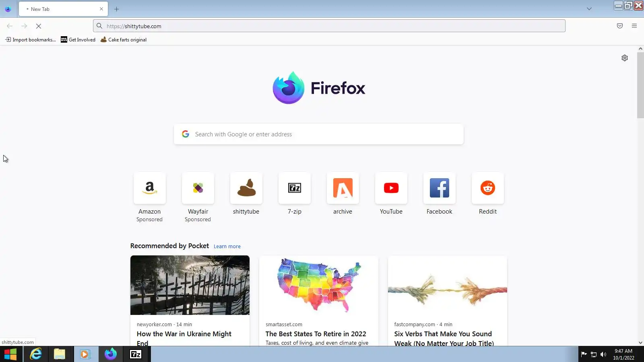
Task: Open File Explorer from taskbar
Action: coord(60,354)
